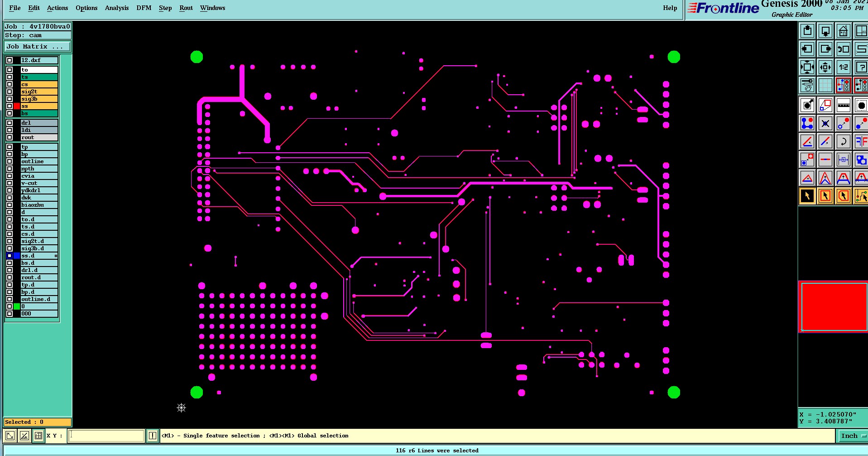Screen dimensions: 868x456
Task: Click the dotted-frame pad select icon
Action: point(861,105)
